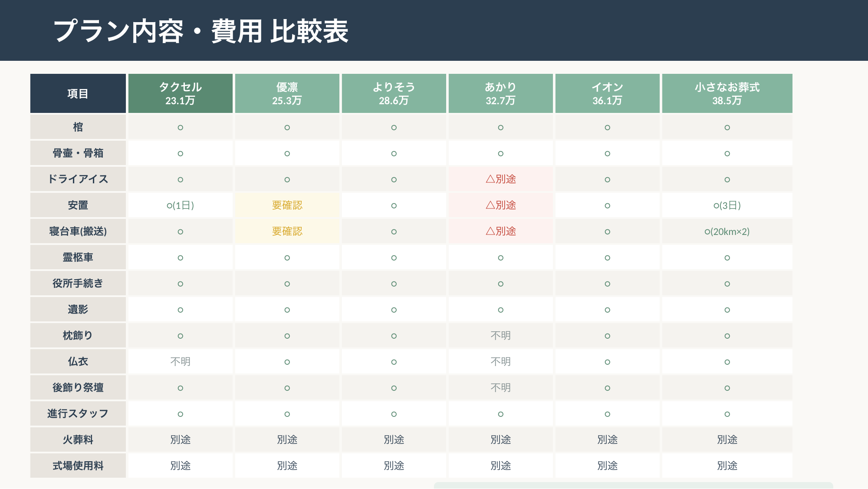This screenshot has height=489, width=868.
Task: Click the 項目 header cell
Action: 78,93
